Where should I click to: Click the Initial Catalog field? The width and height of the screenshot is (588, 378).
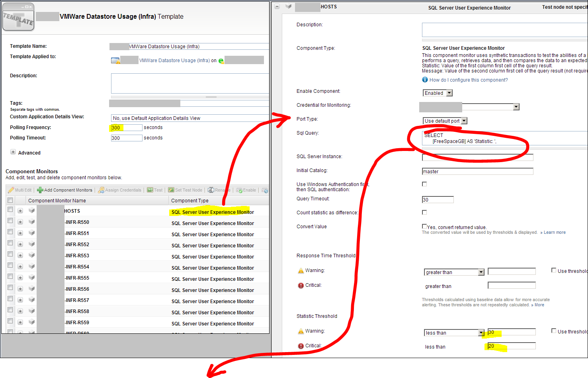477,171
